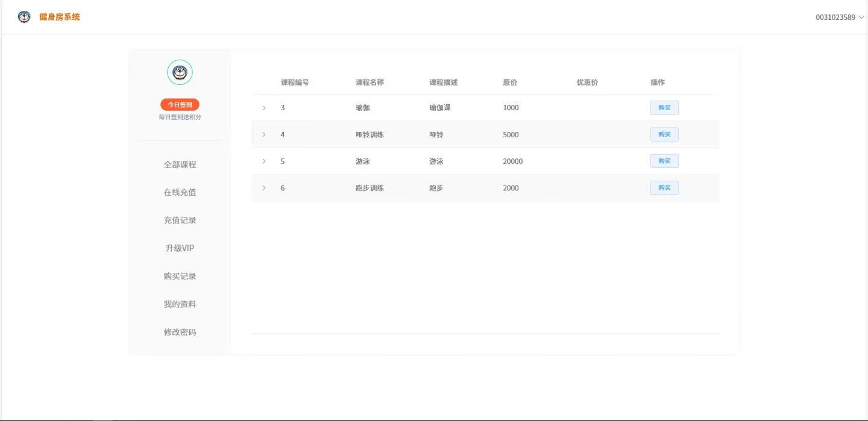Screen dimensions: 868x421
Task: Expand the row for course 4 哑铃训练
Action: [264, 134]
